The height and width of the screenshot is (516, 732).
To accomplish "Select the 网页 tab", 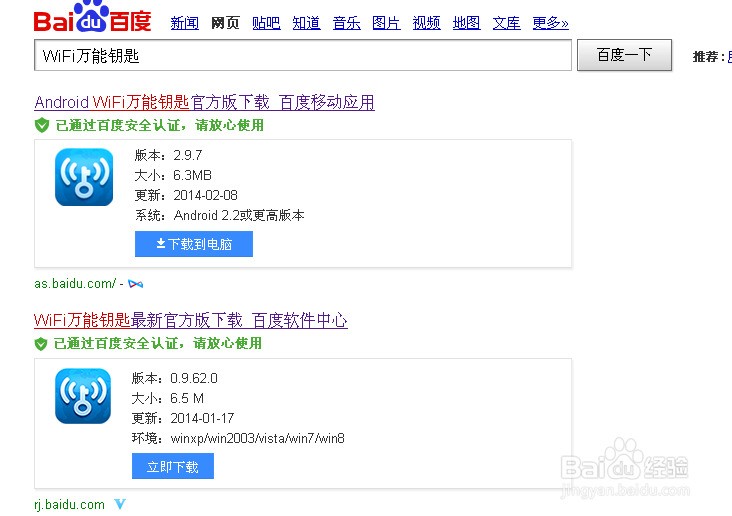I will [x=225, y=23].
